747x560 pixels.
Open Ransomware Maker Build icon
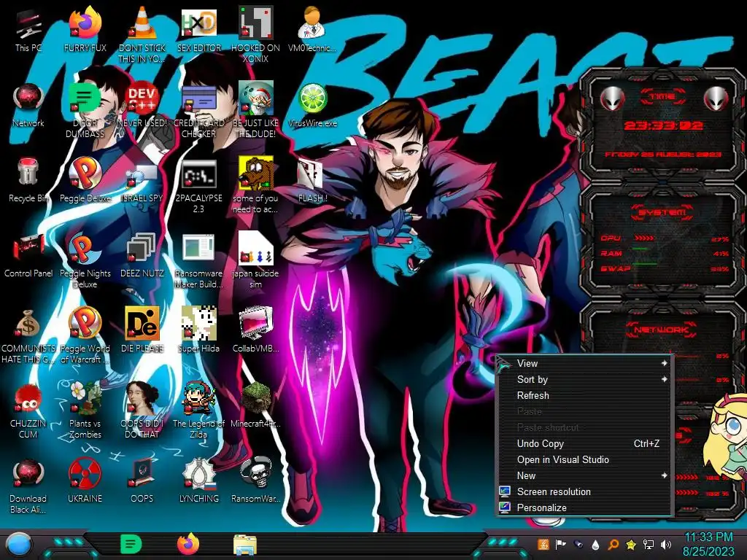click(x=198, y=260)
